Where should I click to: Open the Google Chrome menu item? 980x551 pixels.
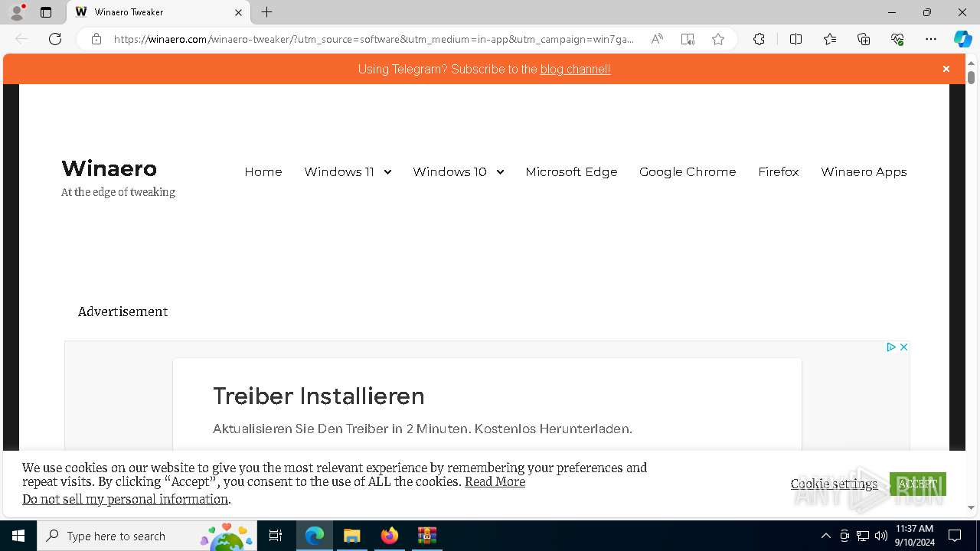point(688,171)
